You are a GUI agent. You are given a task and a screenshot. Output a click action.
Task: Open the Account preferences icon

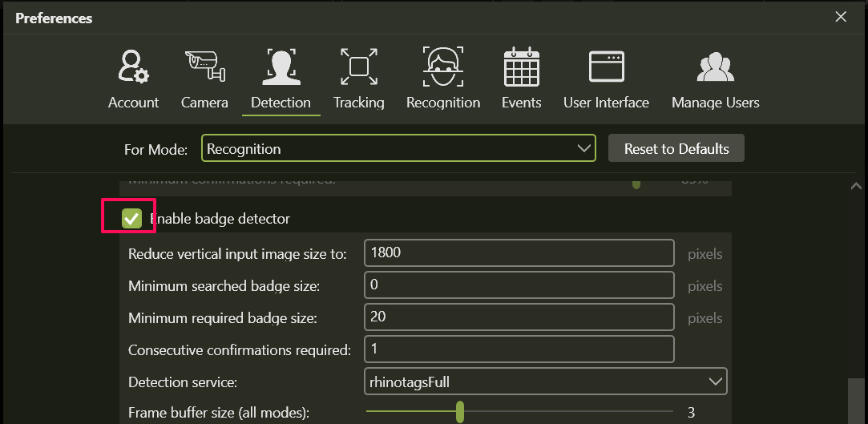[x=133, y=67]
